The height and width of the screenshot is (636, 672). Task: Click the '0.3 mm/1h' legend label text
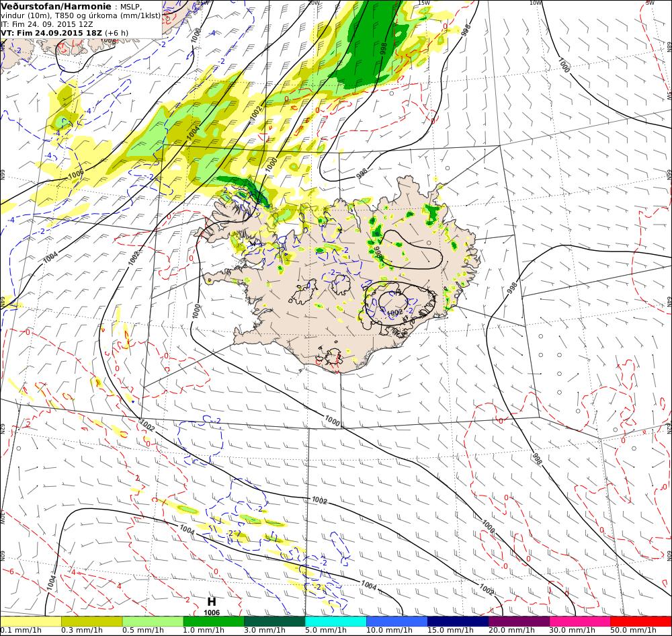[82, 631]
